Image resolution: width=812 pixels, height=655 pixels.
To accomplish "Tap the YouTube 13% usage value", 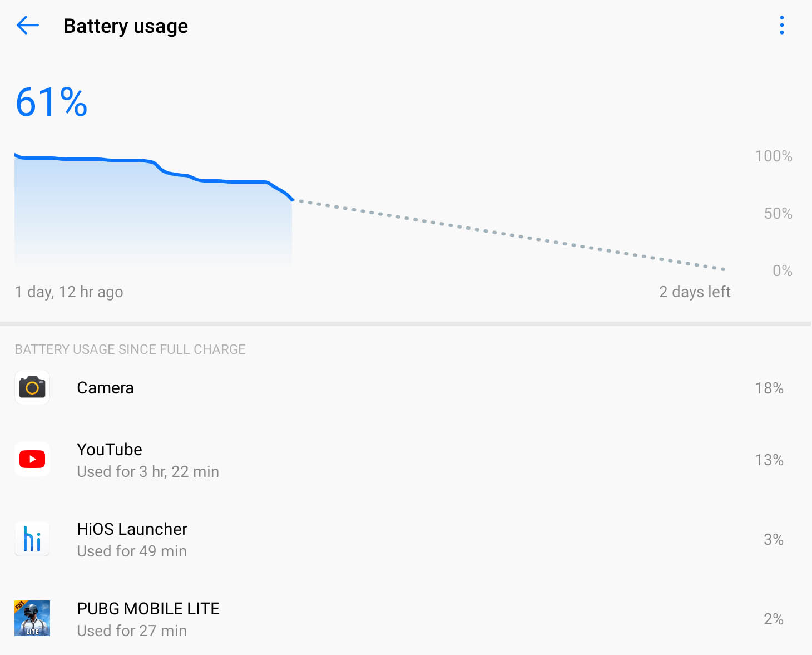I will coord(769,460).
